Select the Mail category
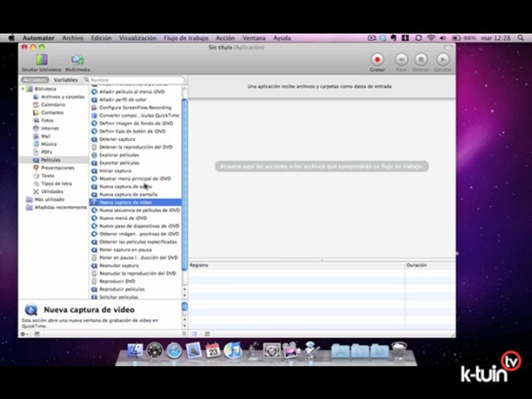 pos(45,136)
